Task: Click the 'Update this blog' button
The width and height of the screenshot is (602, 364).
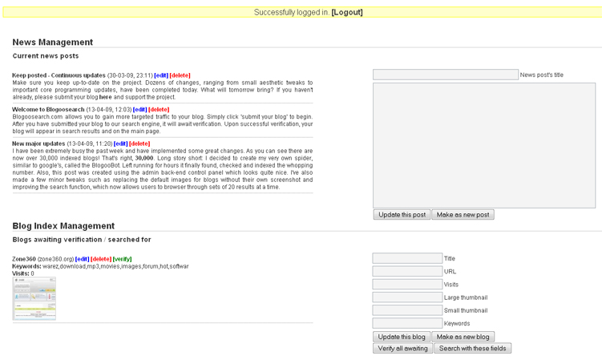Action: 402,337
